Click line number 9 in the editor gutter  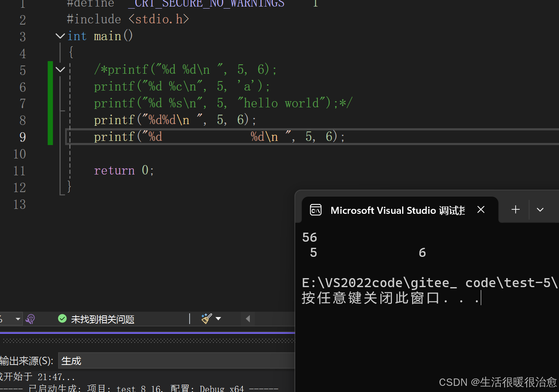(23, 137)
